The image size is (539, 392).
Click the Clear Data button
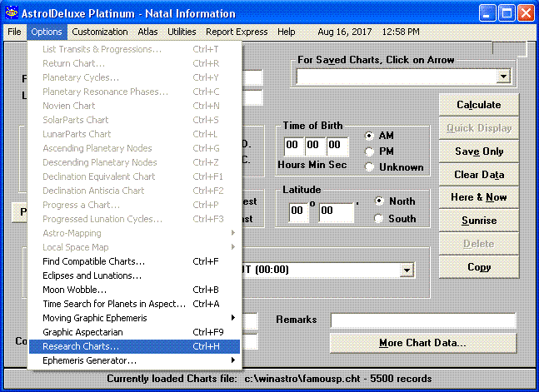coord(479,175)
